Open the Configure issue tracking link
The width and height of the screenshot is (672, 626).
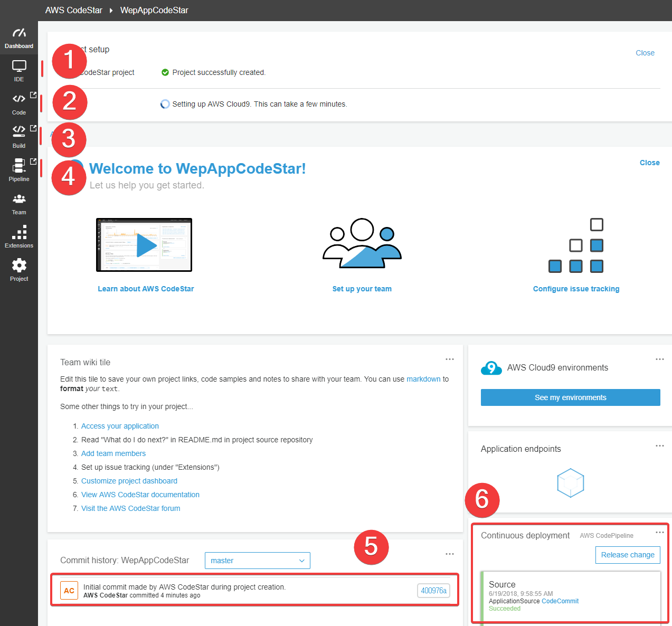coord(576,289)
